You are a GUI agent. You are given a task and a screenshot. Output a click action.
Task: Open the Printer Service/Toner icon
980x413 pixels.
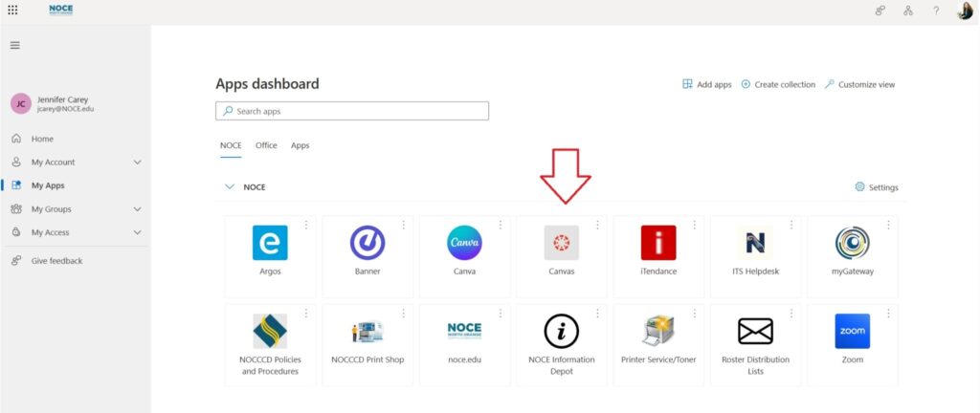[x=658, y=331]
